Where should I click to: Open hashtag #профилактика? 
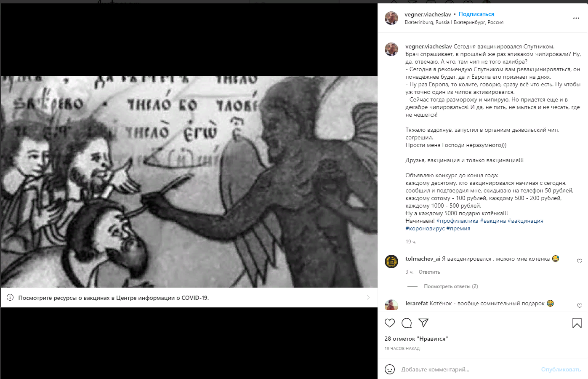click(x=457, y=221)
